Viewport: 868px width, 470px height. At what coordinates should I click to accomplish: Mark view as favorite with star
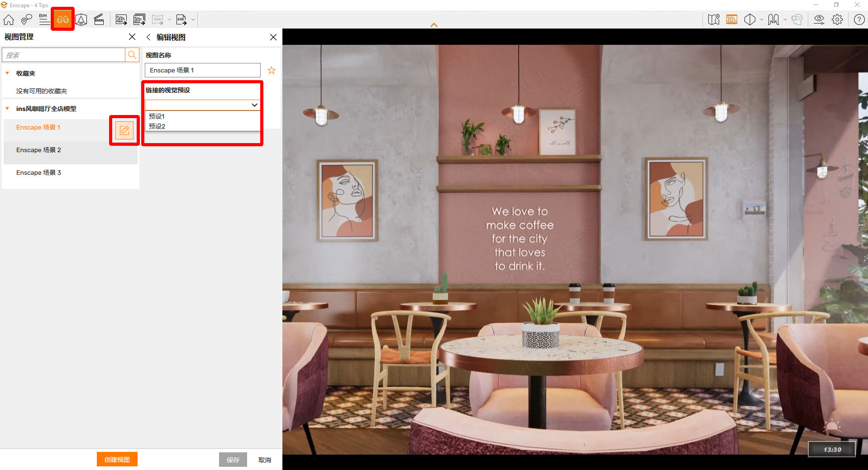click(272, 70)
